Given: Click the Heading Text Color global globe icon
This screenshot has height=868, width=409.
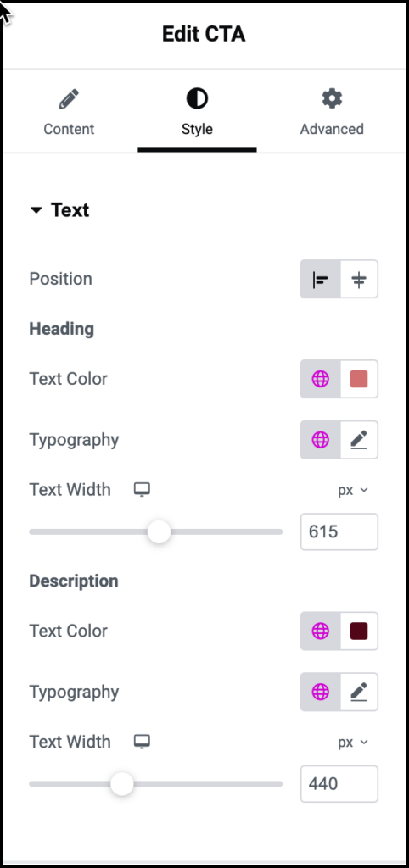Looking at the screenshot, I should pyautogui.click(x=321, y=379).
